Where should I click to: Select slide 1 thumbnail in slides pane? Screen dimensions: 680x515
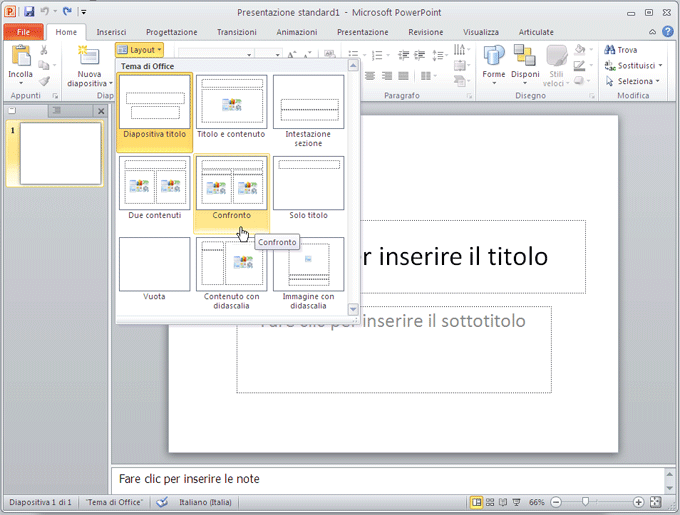[60, 153]
